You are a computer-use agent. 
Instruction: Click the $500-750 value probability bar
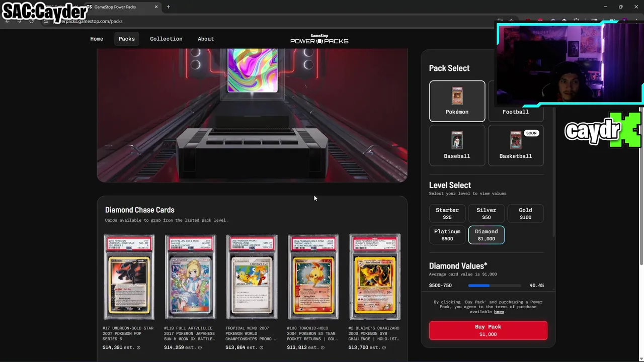pyautogui.click(x=494, y=286)
